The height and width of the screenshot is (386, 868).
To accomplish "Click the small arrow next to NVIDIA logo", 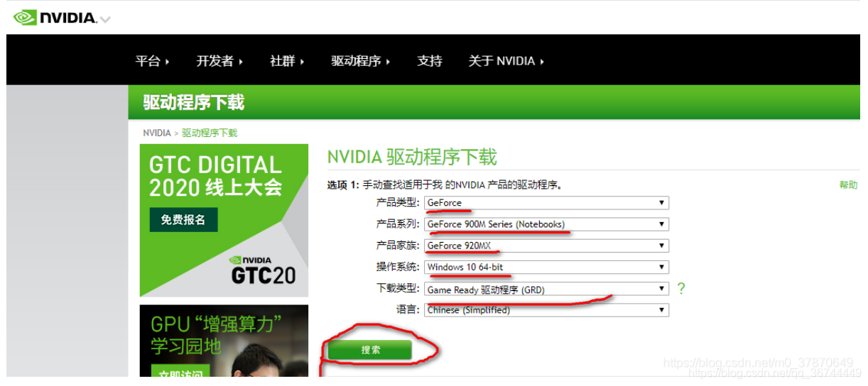I will point(105,20).
